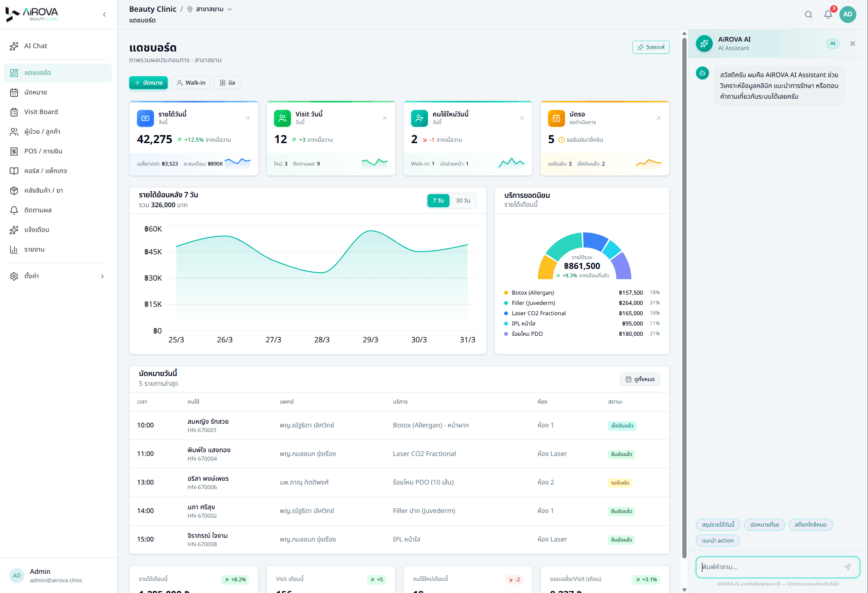Click the search magnifier icon
Viewport: 868px width, 593px height.
tap(808, 14)
